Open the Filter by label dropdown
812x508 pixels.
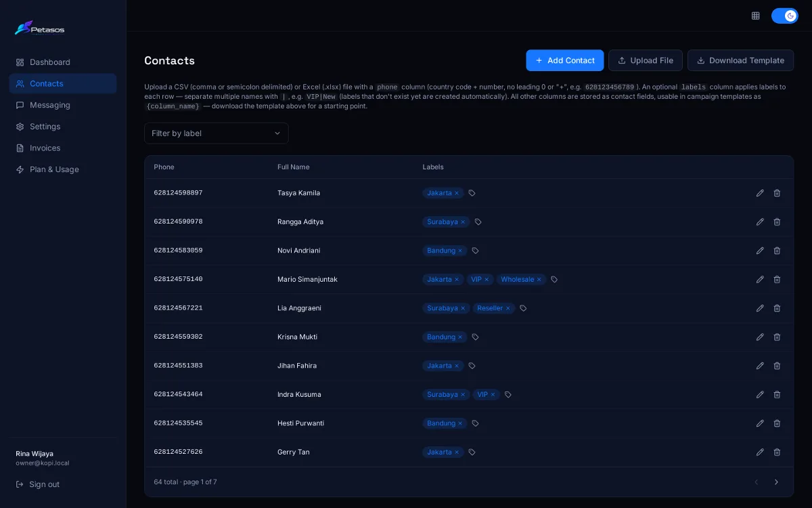pos(217,133)
